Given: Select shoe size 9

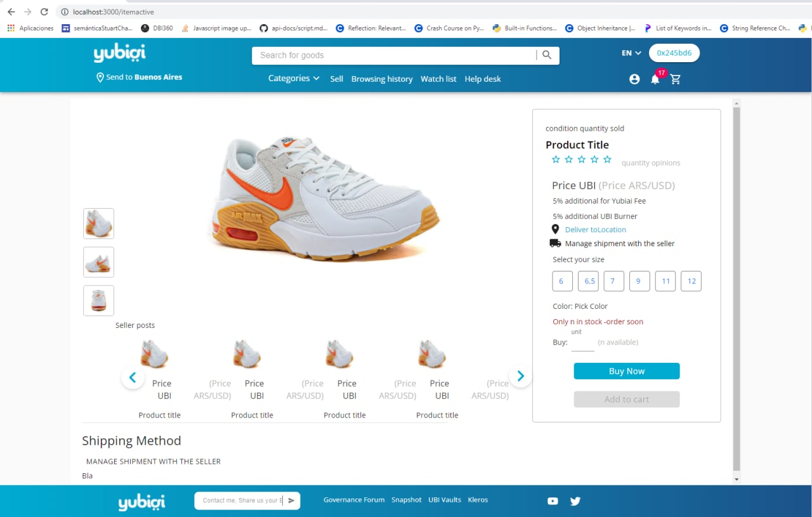Looking at the screenshot, I should pos(639,281).
